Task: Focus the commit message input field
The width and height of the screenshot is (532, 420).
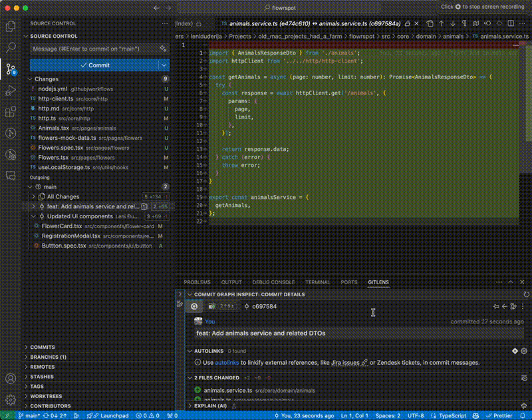Action: click(94, 49)
